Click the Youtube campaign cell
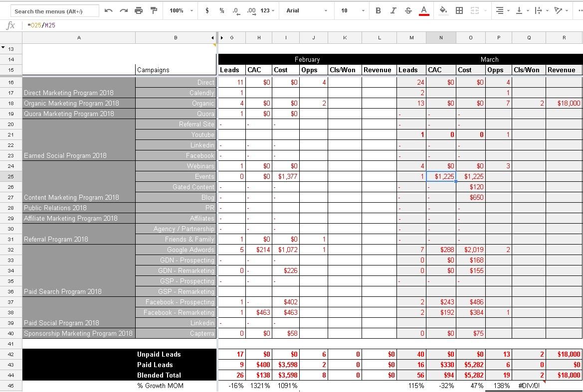Screen dimensions: 583x392 coord(176,134)
